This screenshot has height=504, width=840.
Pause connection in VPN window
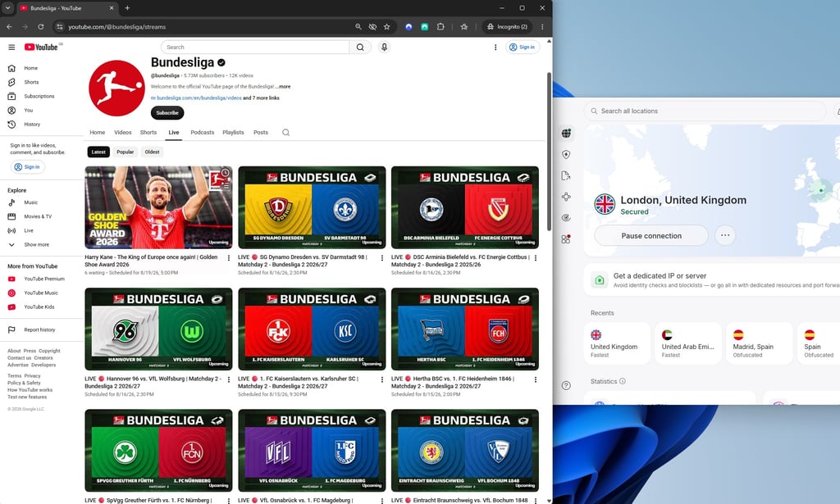point(651,235)
